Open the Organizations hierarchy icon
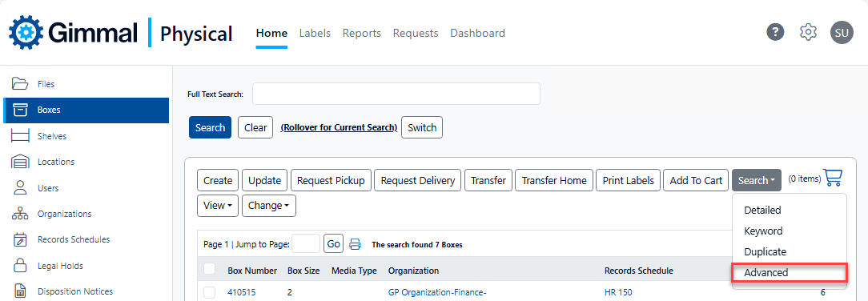 (x=21, y=214)
